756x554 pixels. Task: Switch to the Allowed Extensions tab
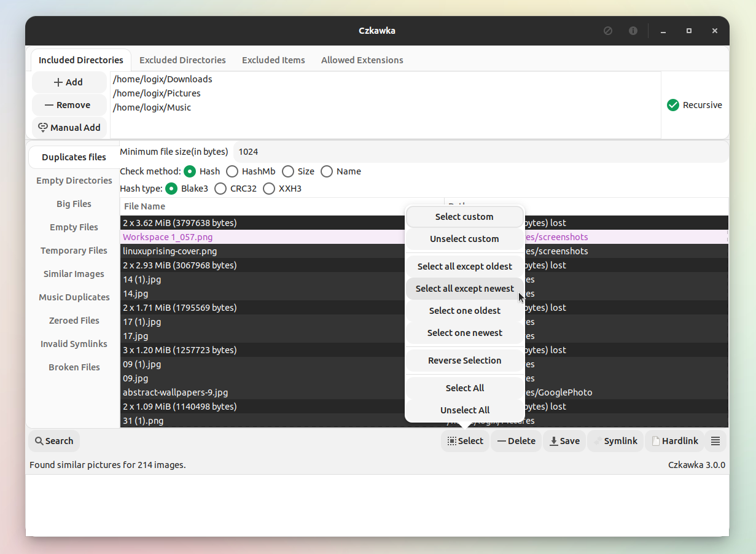coord(362,60)
